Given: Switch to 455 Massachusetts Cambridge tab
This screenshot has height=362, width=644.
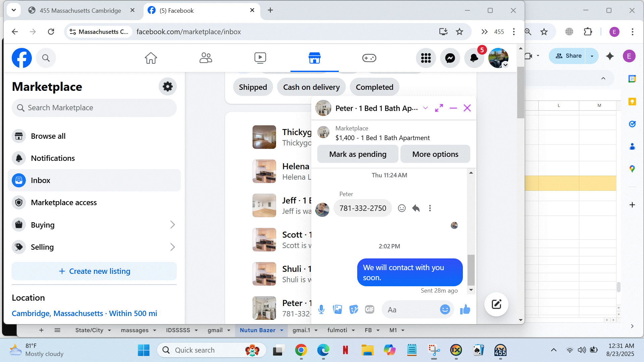Looking at the screenshot, I should pos(80,10).
